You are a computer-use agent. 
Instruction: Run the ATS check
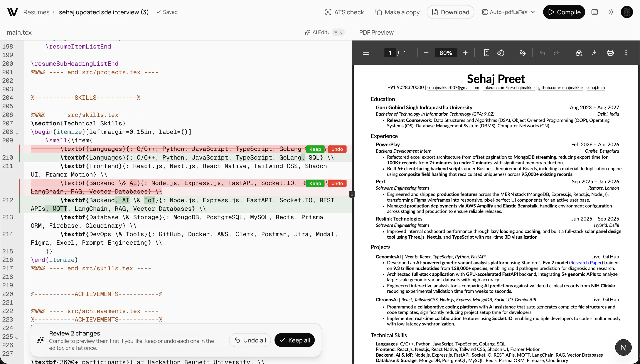click(344, 12)
